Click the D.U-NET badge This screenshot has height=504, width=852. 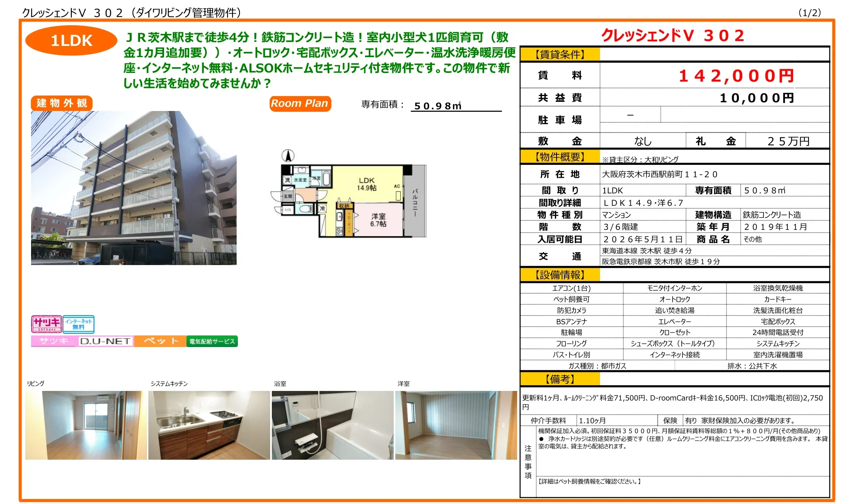[105, 341]
